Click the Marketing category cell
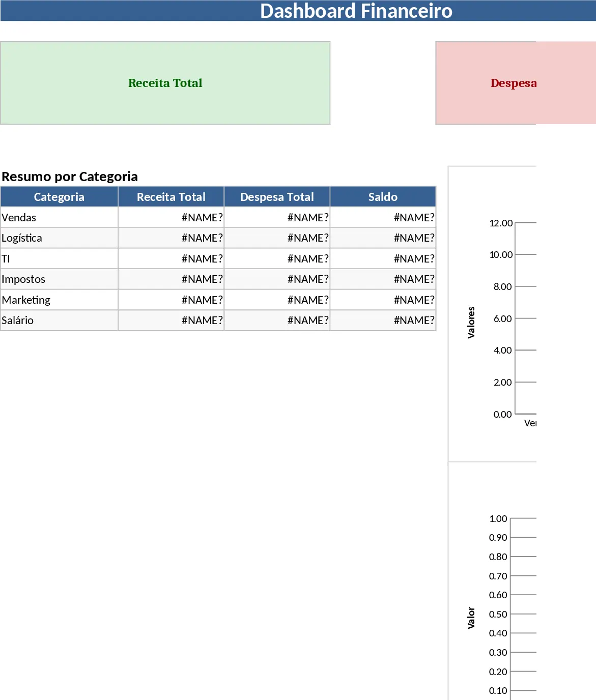The height and width of the screenshot is (700, 596). click(59, 300)
